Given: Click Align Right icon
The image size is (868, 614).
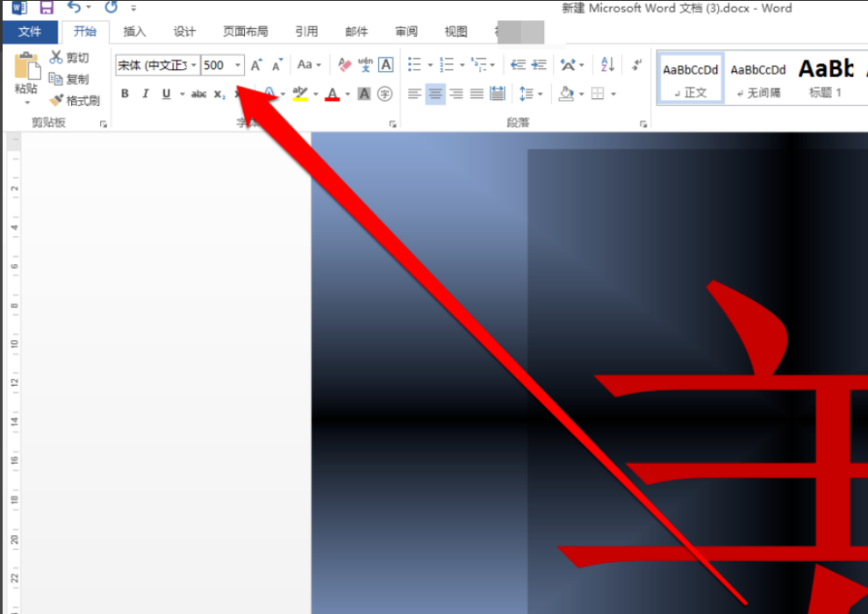Looking at the screenshot, I should 456,94.
